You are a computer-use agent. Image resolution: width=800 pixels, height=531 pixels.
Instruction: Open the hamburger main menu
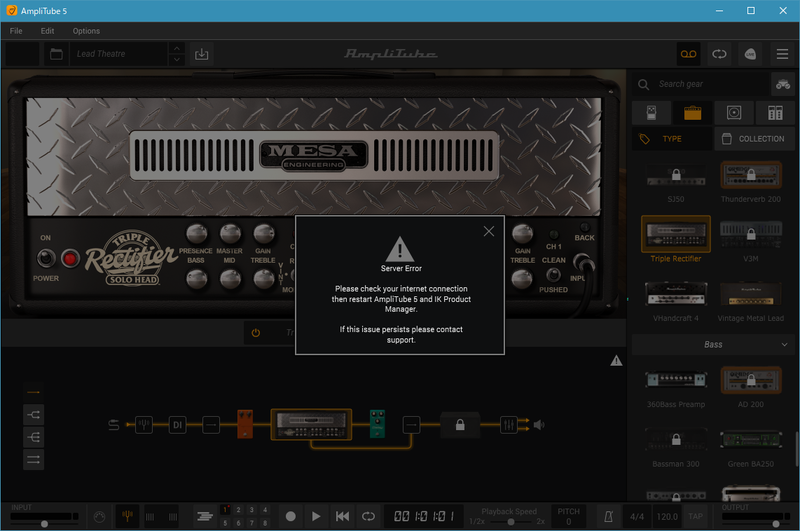(x=782, y=54)
